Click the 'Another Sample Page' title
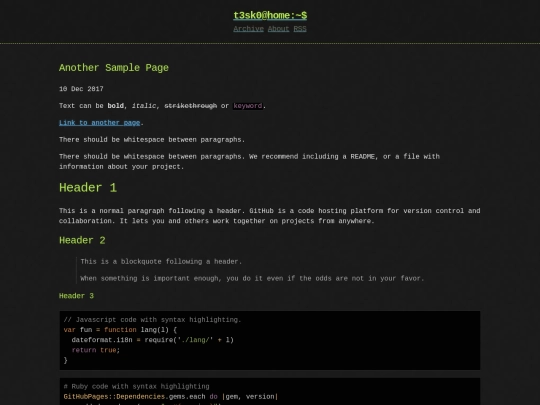 pyautogui.click(x=114, y=68)
